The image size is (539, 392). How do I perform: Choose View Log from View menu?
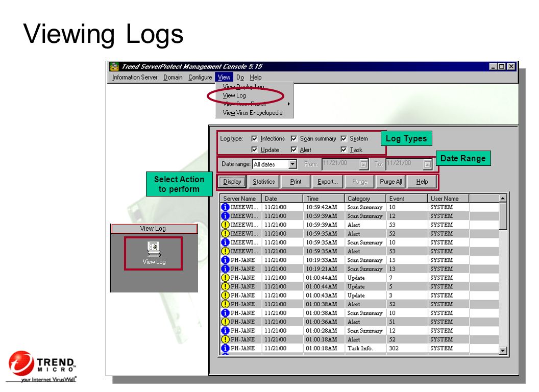234,95
